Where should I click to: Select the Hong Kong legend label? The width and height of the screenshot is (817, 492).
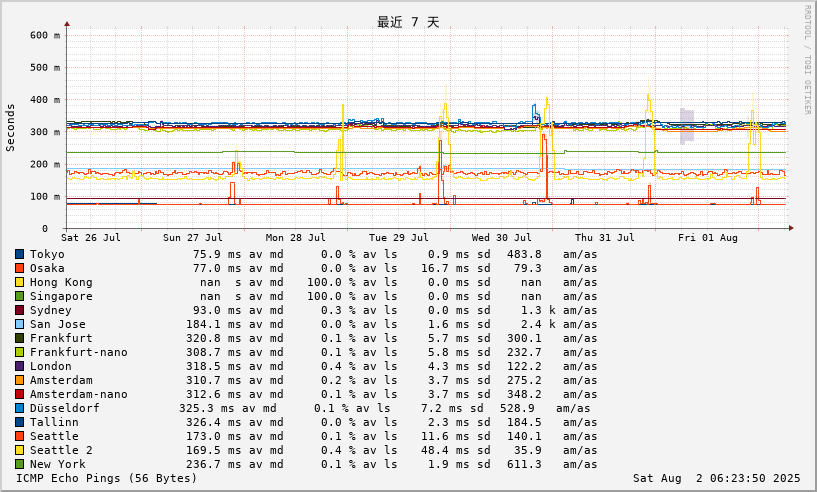[x=61, y=282]
